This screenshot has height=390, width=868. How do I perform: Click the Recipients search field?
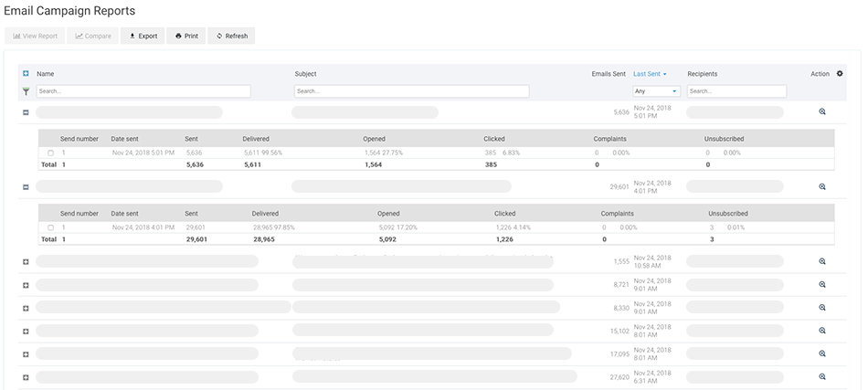point(736,91)
